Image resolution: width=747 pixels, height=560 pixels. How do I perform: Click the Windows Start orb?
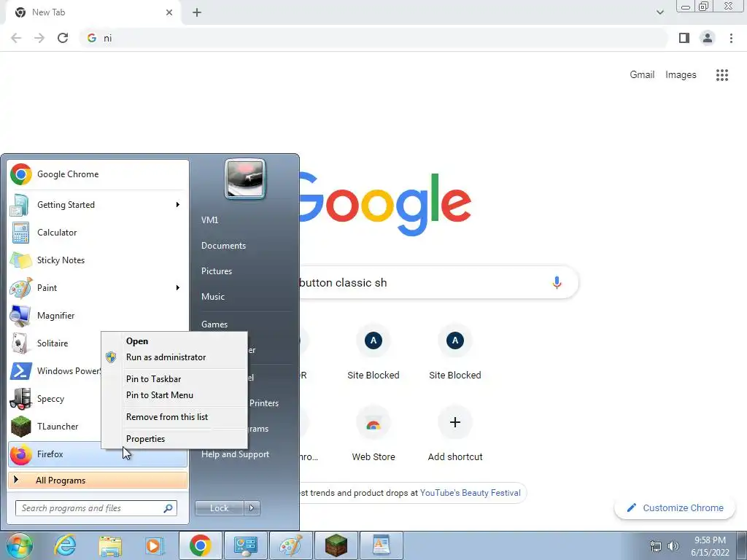point(20,545)
